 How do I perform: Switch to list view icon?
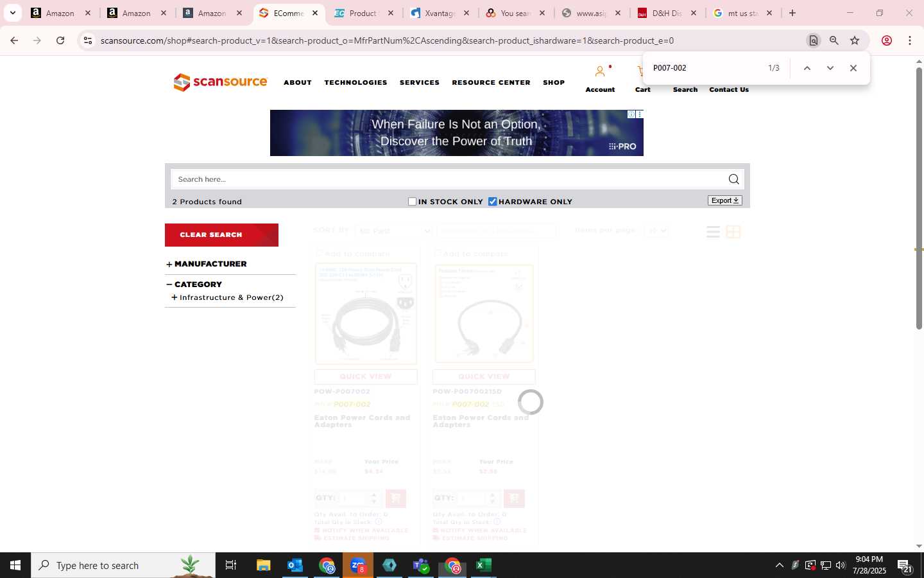tap(713, 232)
